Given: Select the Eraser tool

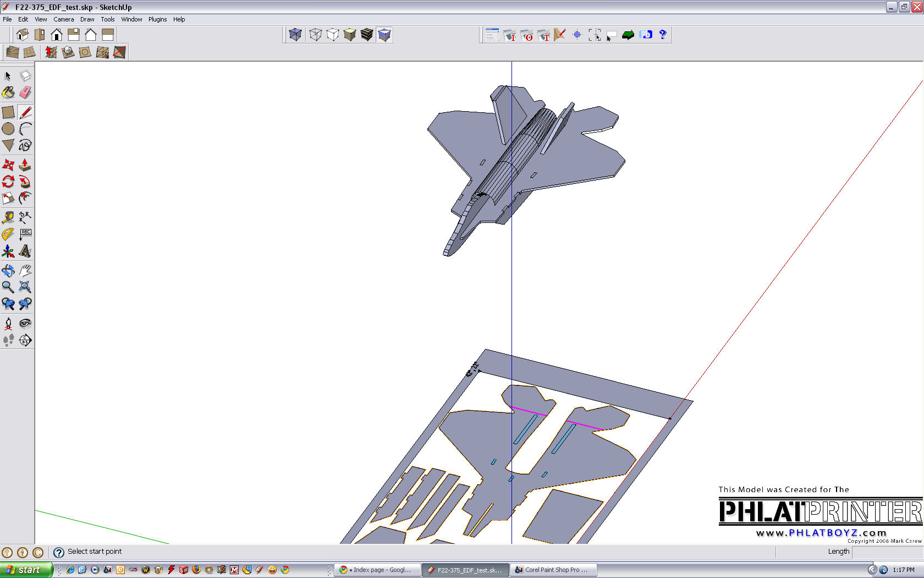Looking at the screenshot, I should tap(25, 92).
